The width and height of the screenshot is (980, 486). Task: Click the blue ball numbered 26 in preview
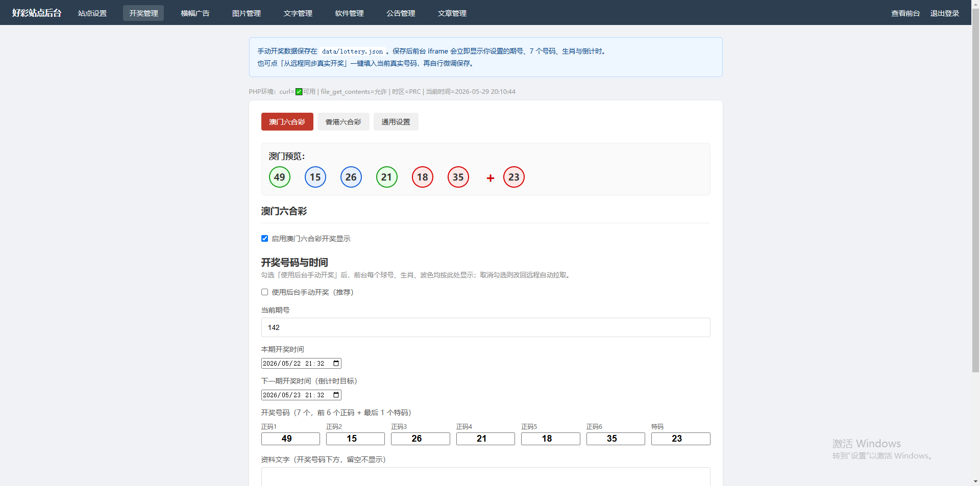351,177
